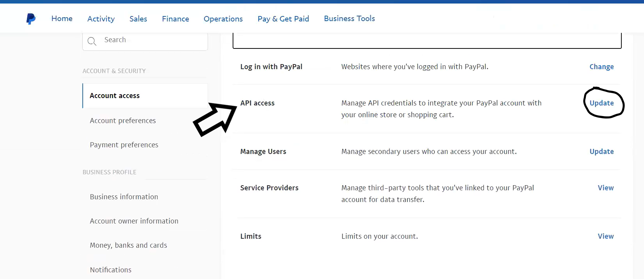Select Account access in sidebar
The height and width of the screenshot is (279, 644).
tap(145, 96)
